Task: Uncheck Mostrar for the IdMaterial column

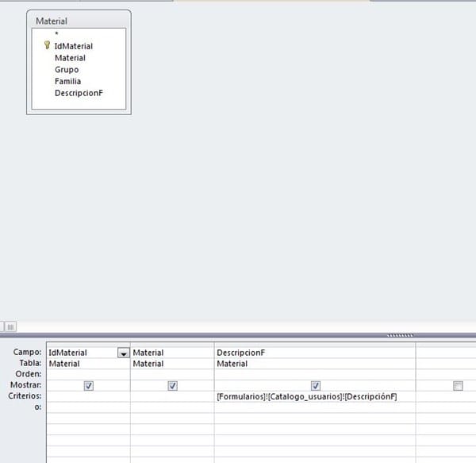Action: coord(89,386)
